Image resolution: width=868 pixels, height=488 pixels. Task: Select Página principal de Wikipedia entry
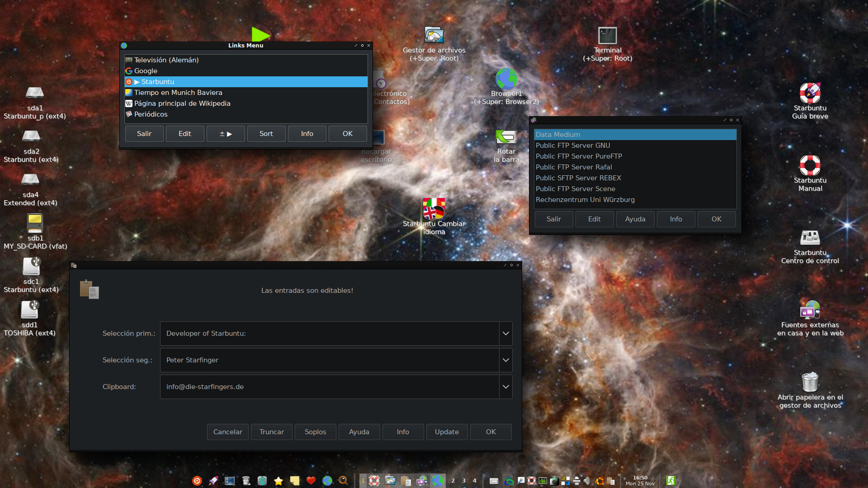point(246,103)
